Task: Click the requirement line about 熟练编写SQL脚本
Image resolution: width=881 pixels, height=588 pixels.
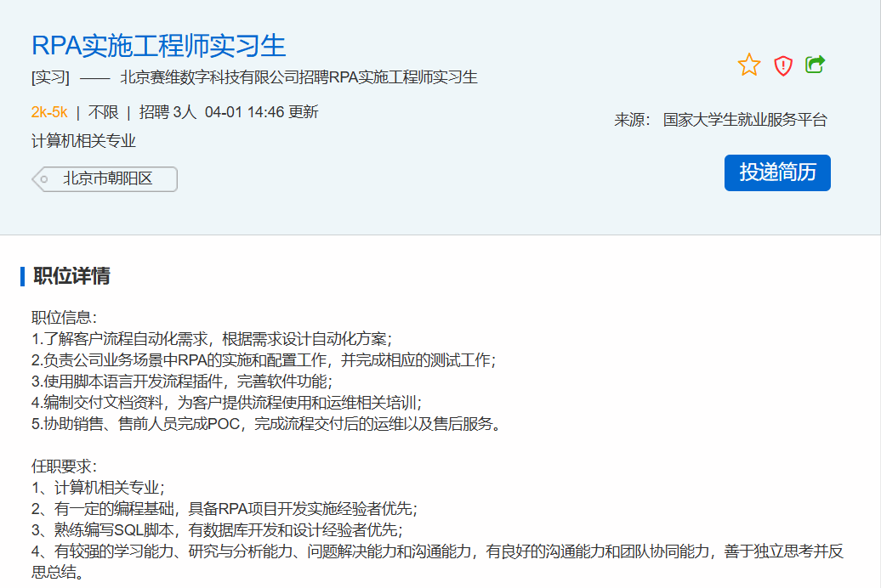Action: [x=216, y=530]
